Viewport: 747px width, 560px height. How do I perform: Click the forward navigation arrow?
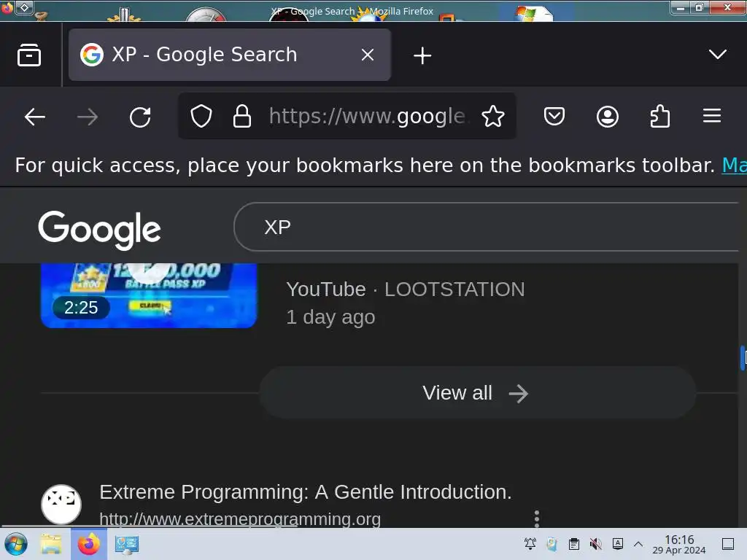point(88,117)
